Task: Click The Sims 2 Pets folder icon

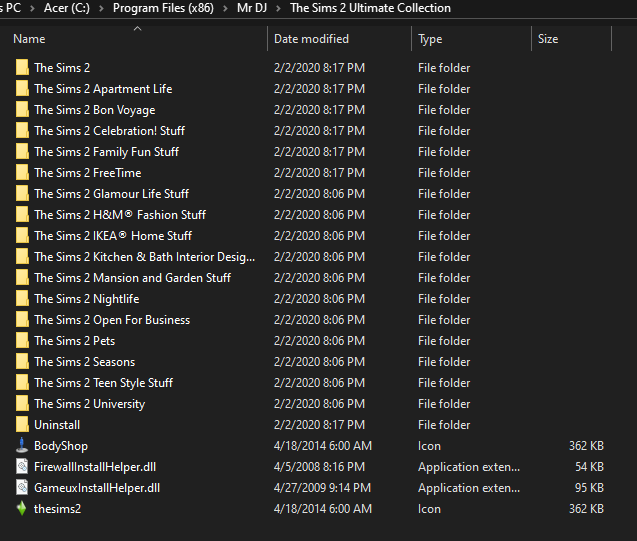Action: tap(22, 341)
